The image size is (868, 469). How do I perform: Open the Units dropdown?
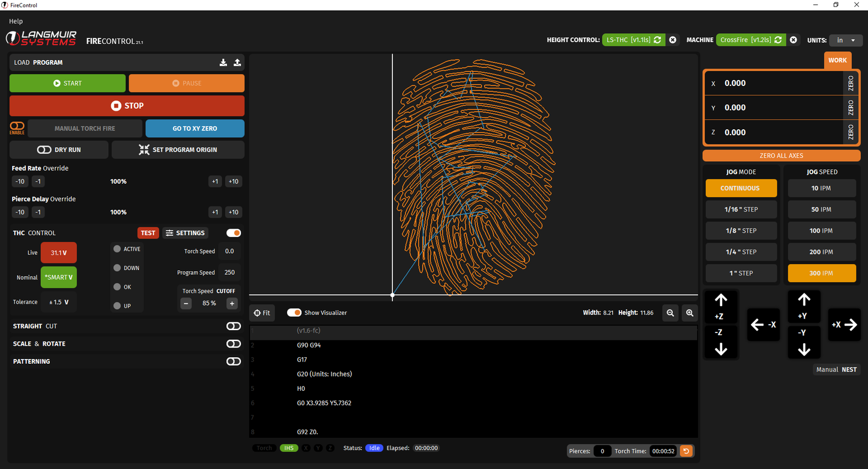pos(846,40)
